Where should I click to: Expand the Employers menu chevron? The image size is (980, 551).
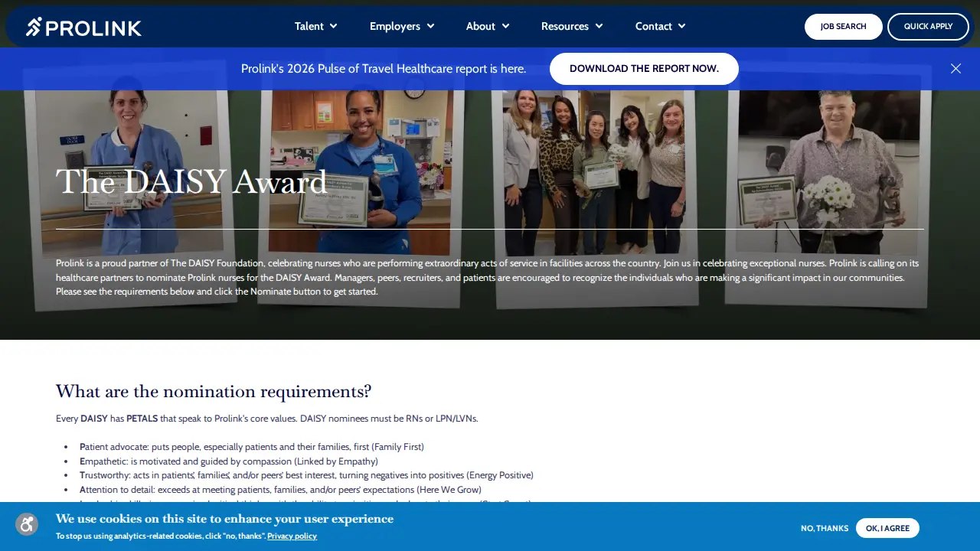(x=430, y=26)
